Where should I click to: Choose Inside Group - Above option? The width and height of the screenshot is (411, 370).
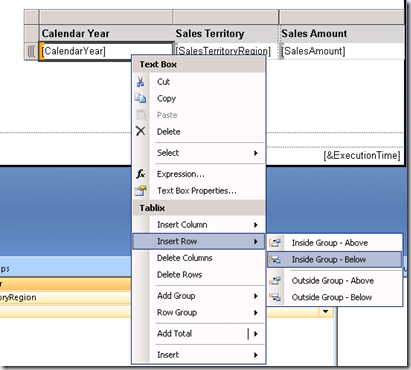pyautogui.click(x=334, y=243)
